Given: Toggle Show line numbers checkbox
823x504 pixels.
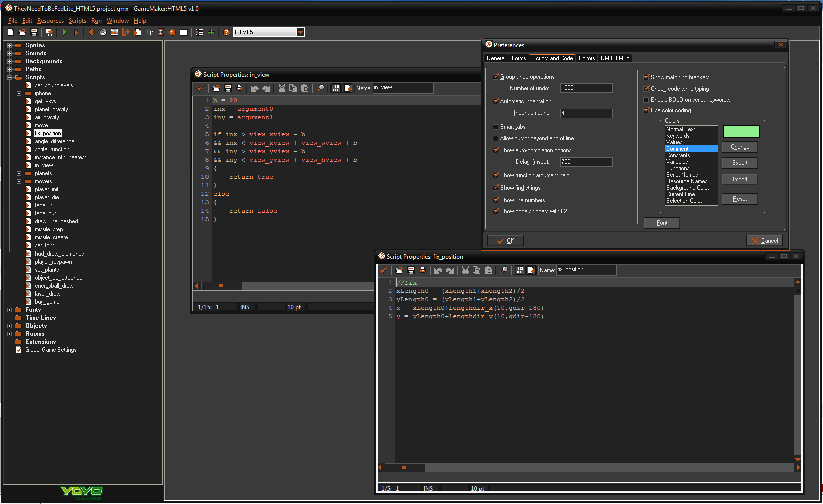Looking at the screenshot, I should point(496,200).
